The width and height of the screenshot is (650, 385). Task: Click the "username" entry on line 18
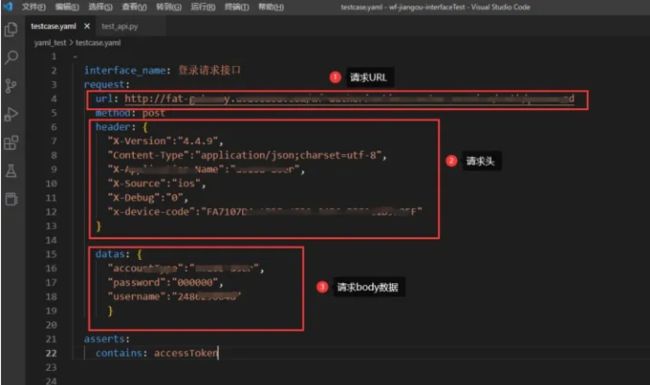175,297
